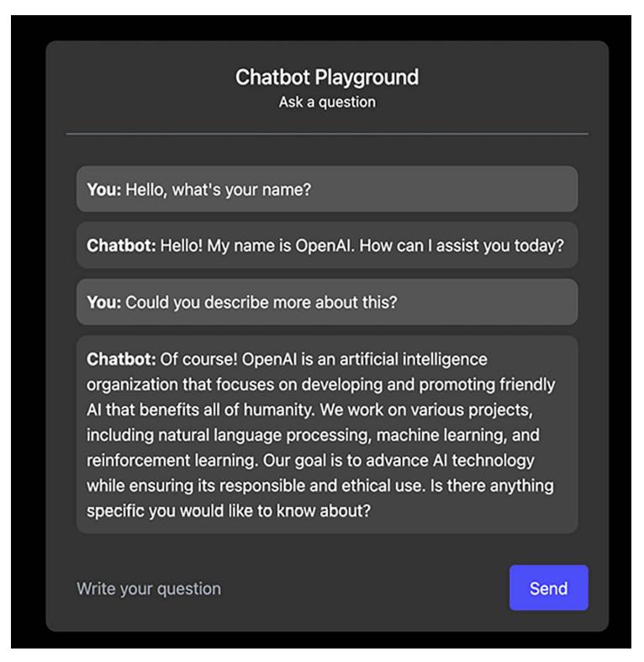This screenshot has width=644, height=662.
Task: Click 'specific you would like to know about?' text
Action: click(x=229, y=511)
